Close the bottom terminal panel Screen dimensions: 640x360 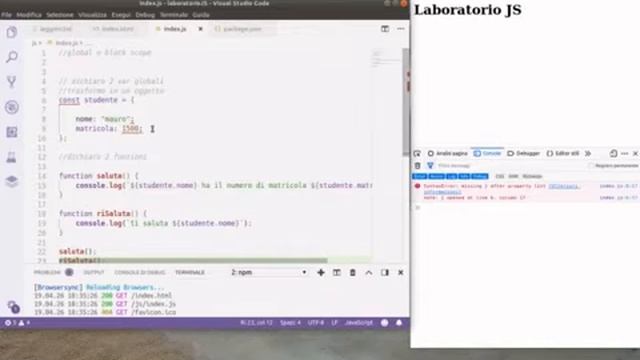[x=401, y=272]
